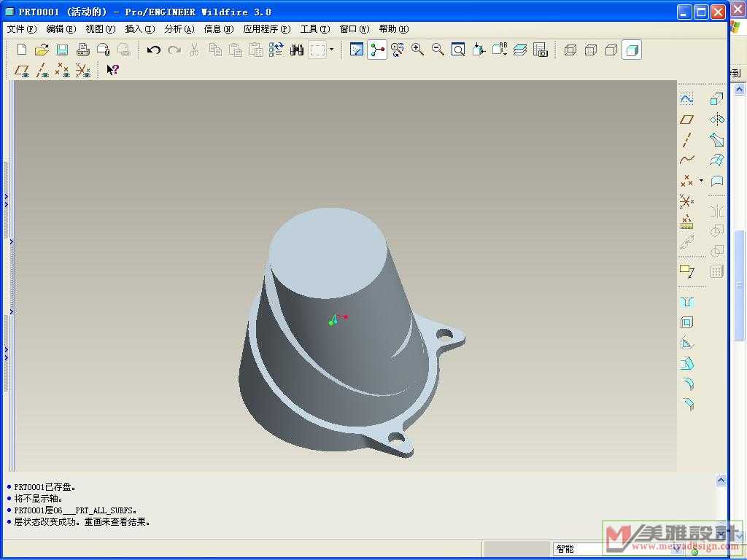Open the saved view list
The height and width of the screenshot is (560, 747).
click(499, 50)
